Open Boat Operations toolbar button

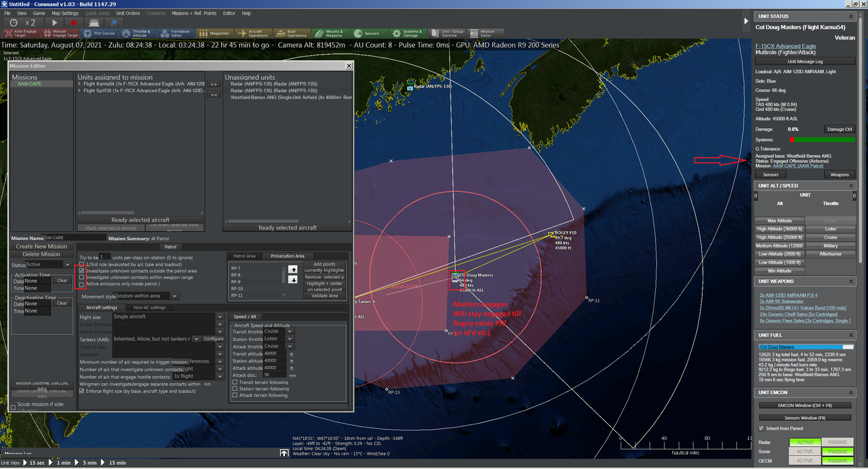pyautogui.click(x=292, y=33)
